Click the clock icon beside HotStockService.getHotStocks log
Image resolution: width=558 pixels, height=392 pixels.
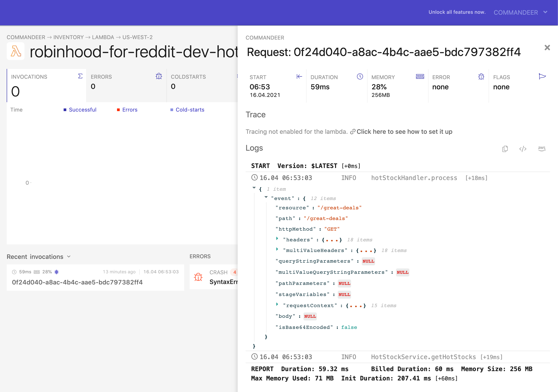[x=254, y=357]
